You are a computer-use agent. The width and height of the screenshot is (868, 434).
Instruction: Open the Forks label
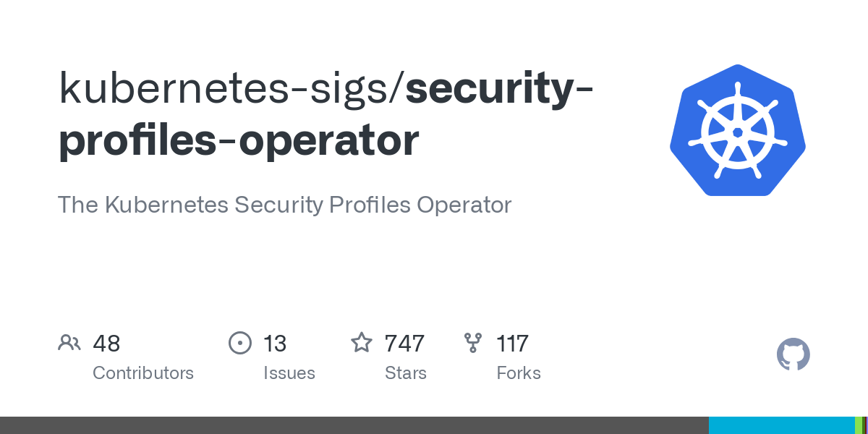[x=519, y=373]
